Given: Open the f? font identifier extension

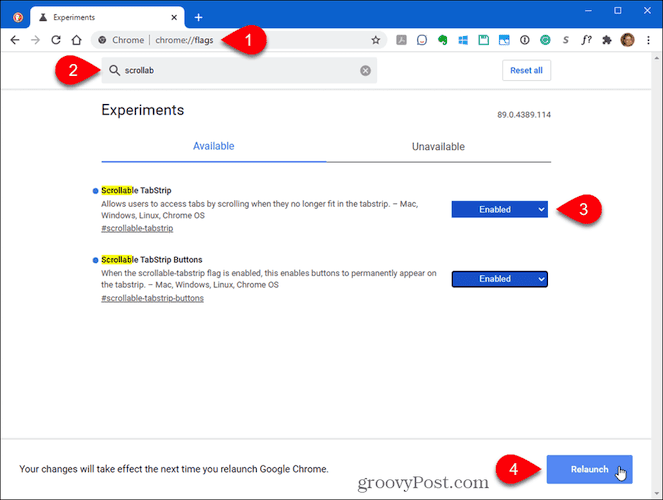Looking at the screenshot, I should (x=586, y=40).
